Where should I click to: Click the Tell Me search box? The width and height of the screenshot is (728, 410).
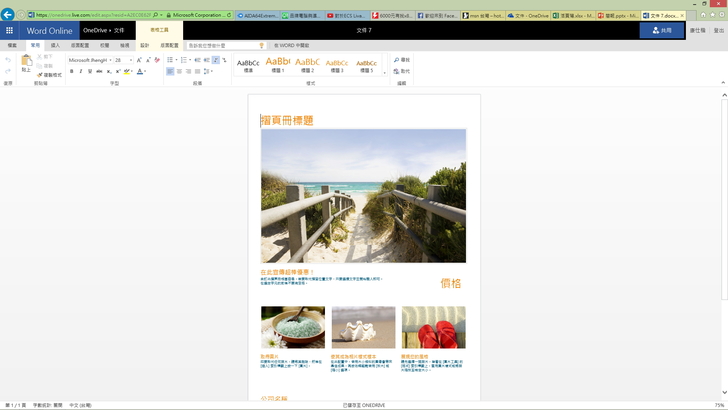(225, 45)
